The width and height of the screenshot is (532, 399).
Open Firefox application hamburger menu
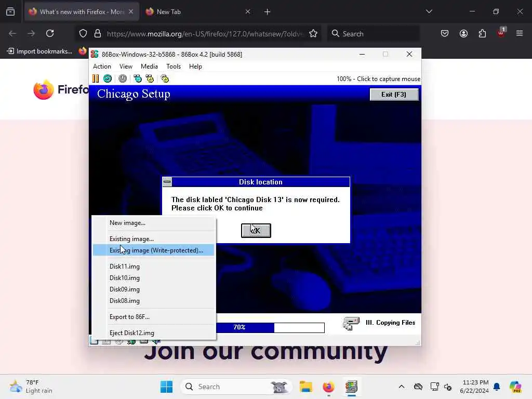(520, 33)
